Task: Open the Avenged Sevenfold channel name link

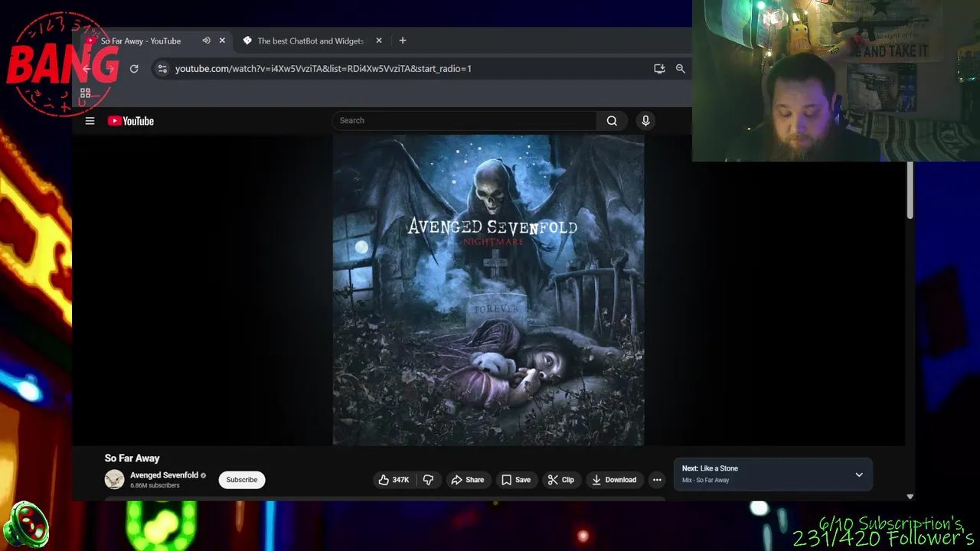Action: (x=164, y=475)
